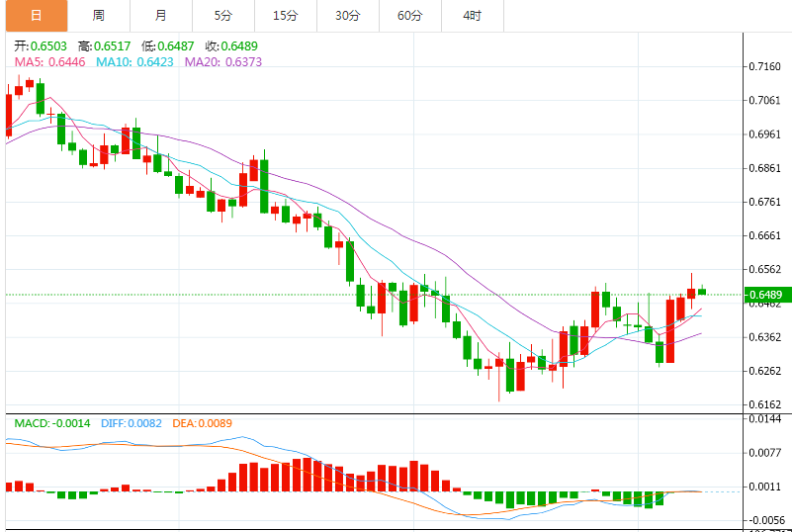Click the DEA:0.0089 value
The image size is (792, 532).
(202, 423)
